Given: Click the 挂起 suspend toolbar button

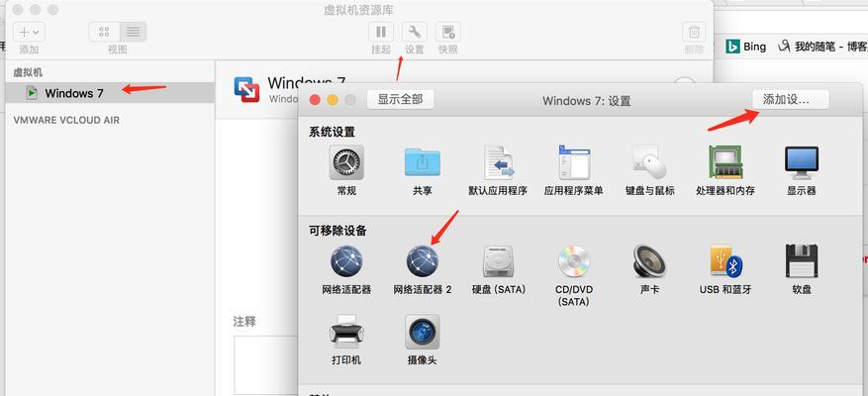Looking at the screenshot, I should 381,32.
